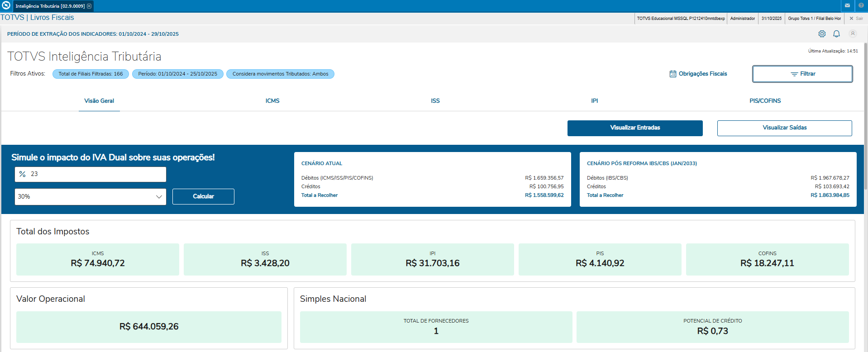The image size is (868, 352).
Task: Click the Total dos Impostos heading
Action: coord(53,232)
